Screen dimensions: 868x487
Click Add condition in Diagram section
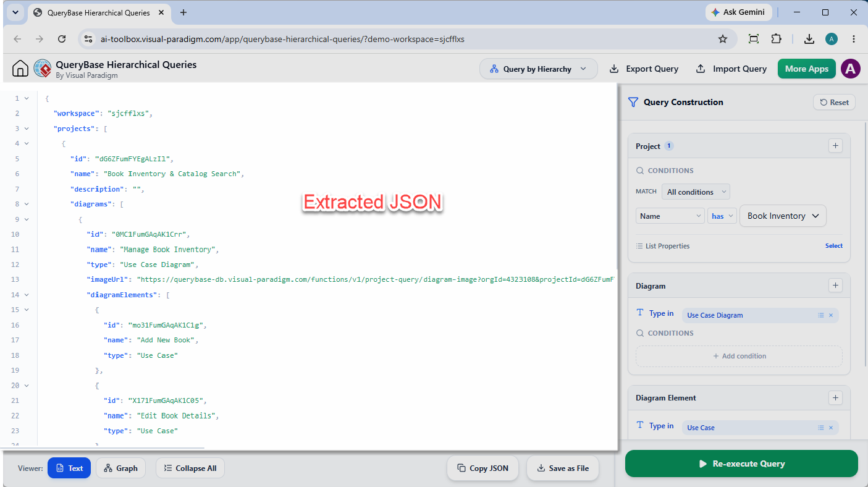pos(739,356)
